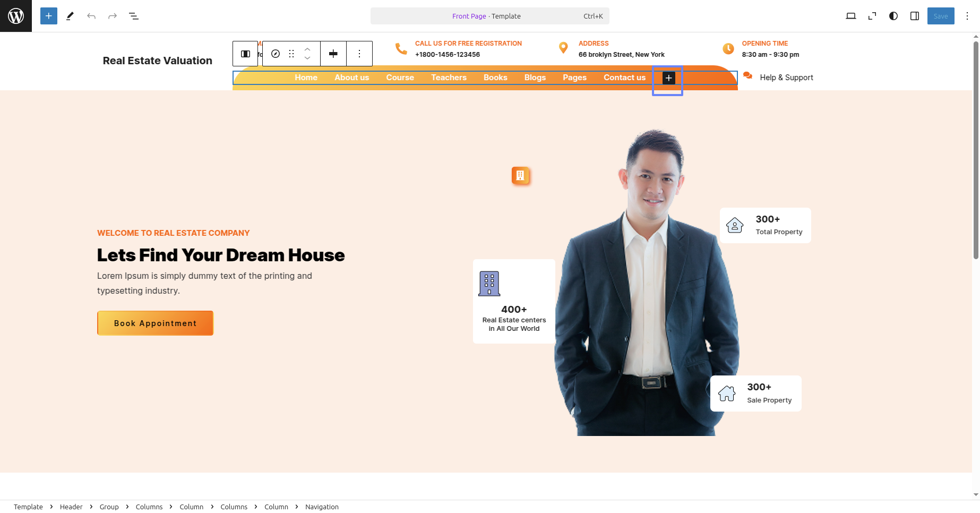
Task: Open the justify items alignment control
Action: pyautogui.click(x=333, y=54)
